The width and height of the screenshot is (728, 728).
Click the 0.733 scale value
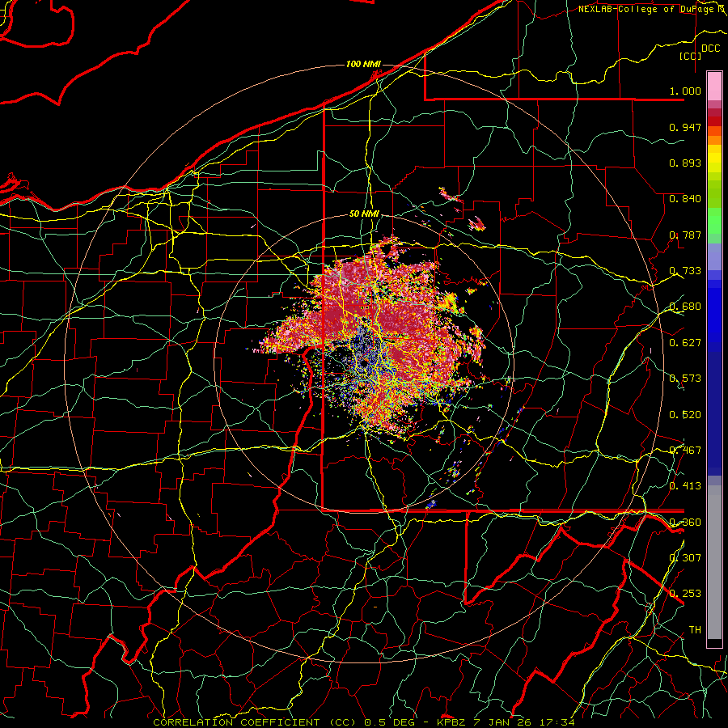pyautogui.click(x=685, y=271)
